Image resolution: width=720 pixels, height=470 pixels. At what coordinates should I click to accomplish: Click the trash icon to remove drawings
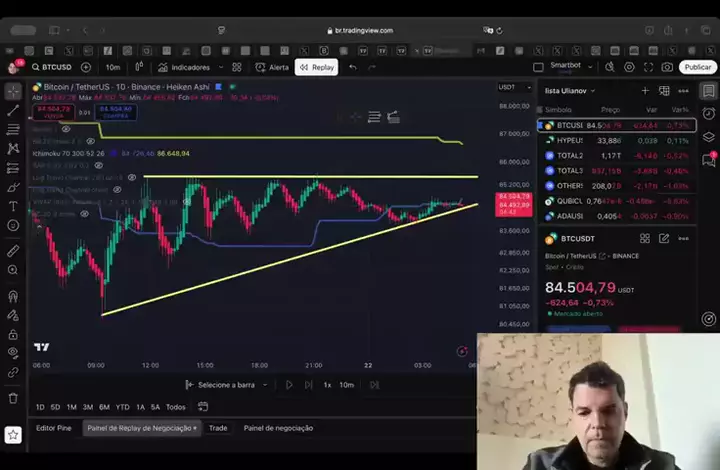click(x=13, y=397)
